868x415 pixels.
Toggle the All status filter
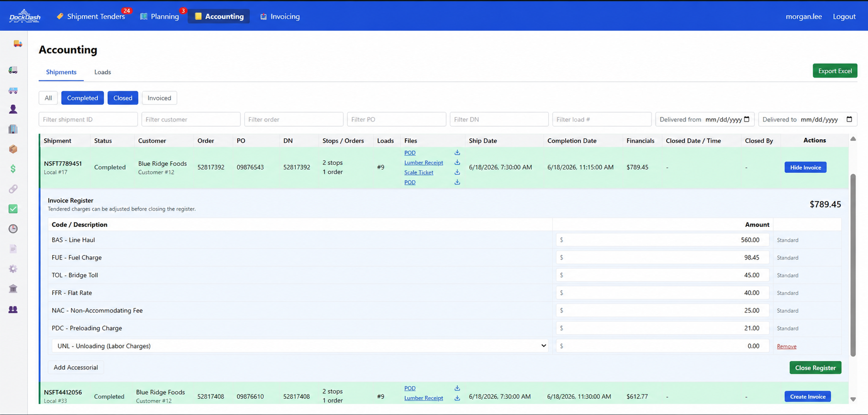coord(48,98)
